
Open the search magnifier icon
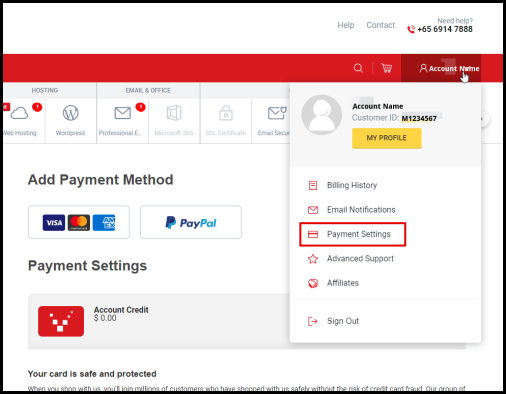pos(358,68)
